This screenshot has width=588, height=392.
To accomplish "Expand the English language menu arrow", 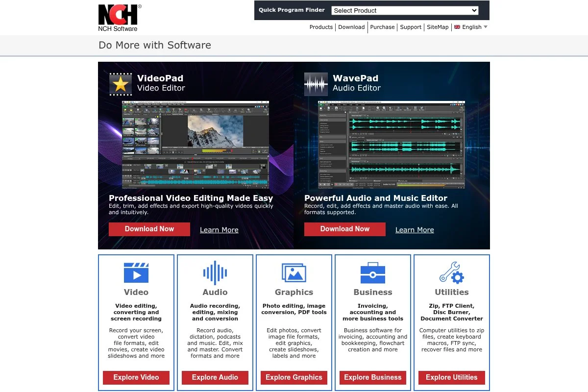I will pos(486,27).
